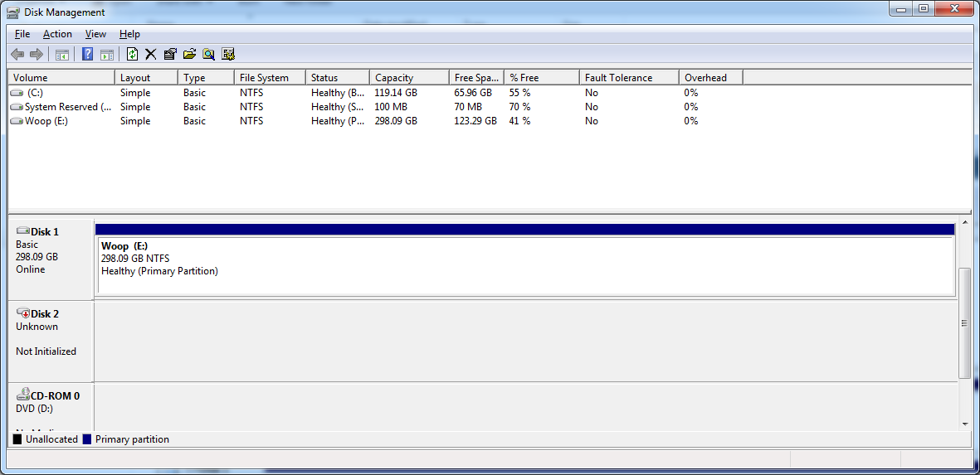Open the Action menu
Viewport: 980px width, 475px height.
tap(57, 34)
